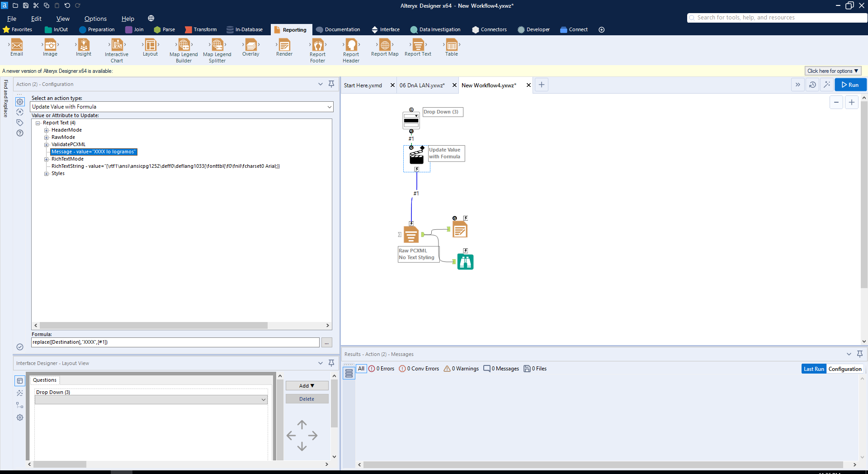
Task: Switch Results view to Configuration
Action: click(x=844, y=369)
